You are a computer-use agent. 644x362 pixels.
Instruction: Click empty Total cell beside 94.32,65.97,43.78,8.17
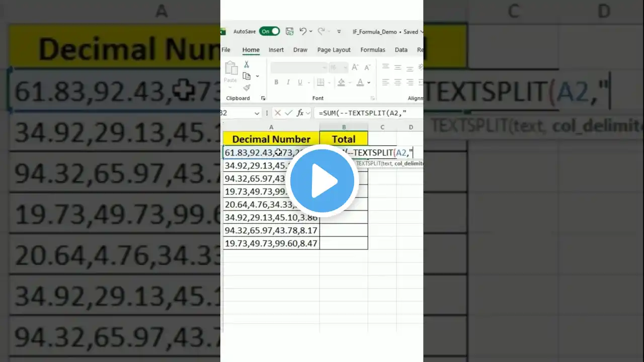[x=344, y=230]
